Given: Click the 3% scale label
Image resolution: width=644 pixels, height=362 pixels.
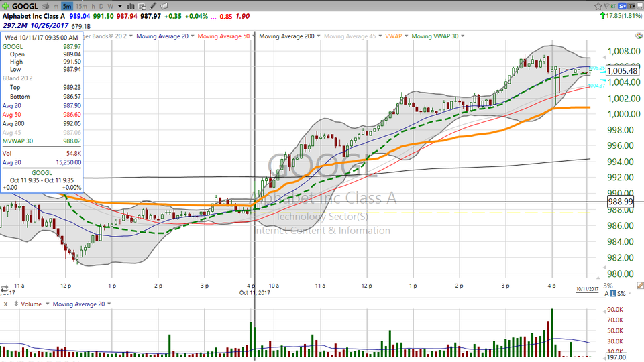Looking at the screenshot, I should point(608,286).
